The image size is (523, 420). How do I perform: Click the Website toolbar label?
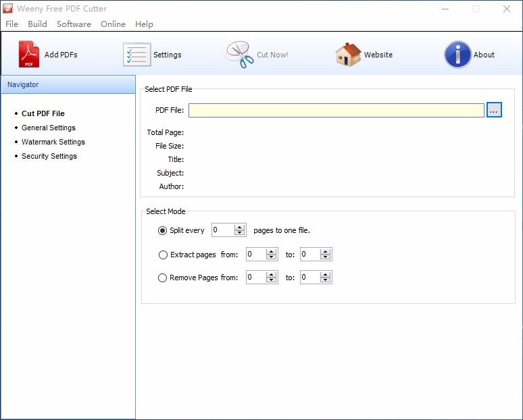378,55
